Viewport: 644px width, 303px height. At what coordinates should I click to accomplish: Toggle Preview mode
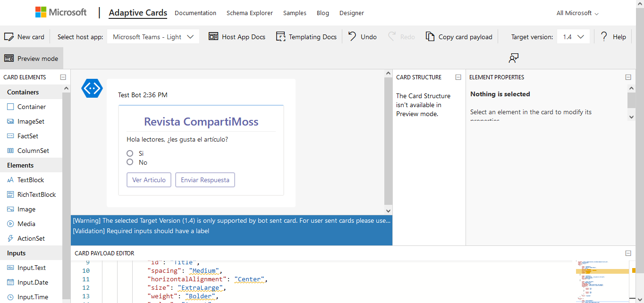31,59
